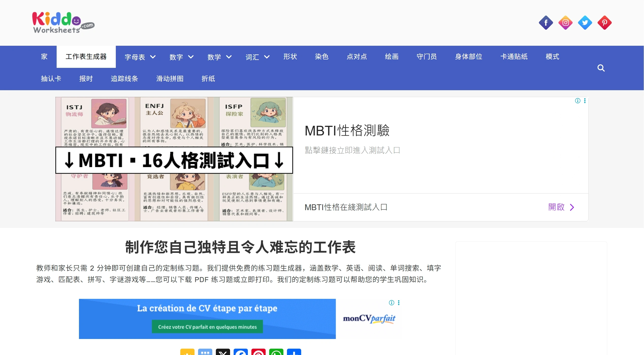This screenshot has width=644, height=355.
Task: Click the purple chevron beside 開啟
Action: [572, 207]
